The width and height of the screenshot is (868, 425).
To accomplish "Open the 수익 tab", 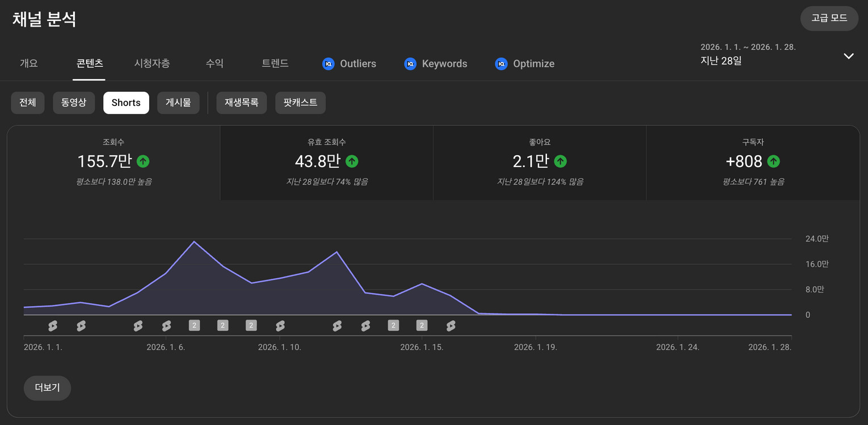I will 214,63.
